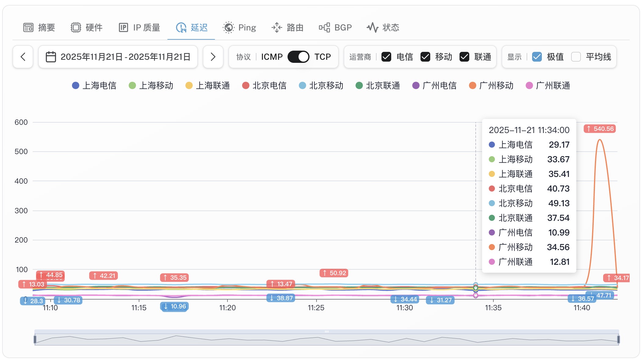Click the 540.56 peak value marker
Screen dimensions: 644x363
[x=600, y=129]
